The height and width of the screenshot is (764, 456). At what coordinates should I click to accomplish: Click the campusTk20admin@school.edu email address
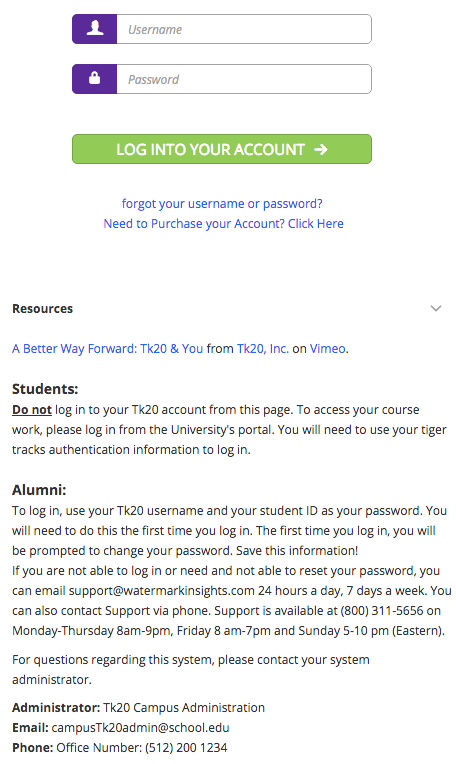(140, 727)
